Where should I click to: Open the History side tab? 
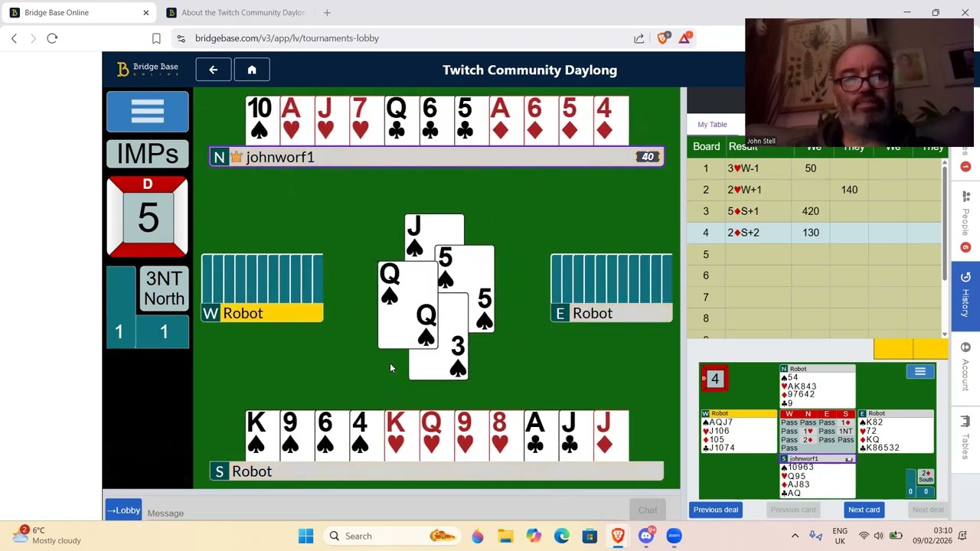(965, 295)
